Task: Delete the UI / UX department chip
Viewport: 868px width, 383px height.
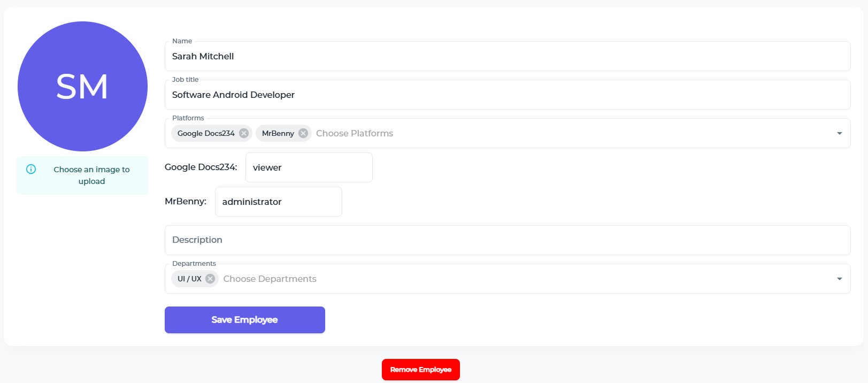Action: 210,279
